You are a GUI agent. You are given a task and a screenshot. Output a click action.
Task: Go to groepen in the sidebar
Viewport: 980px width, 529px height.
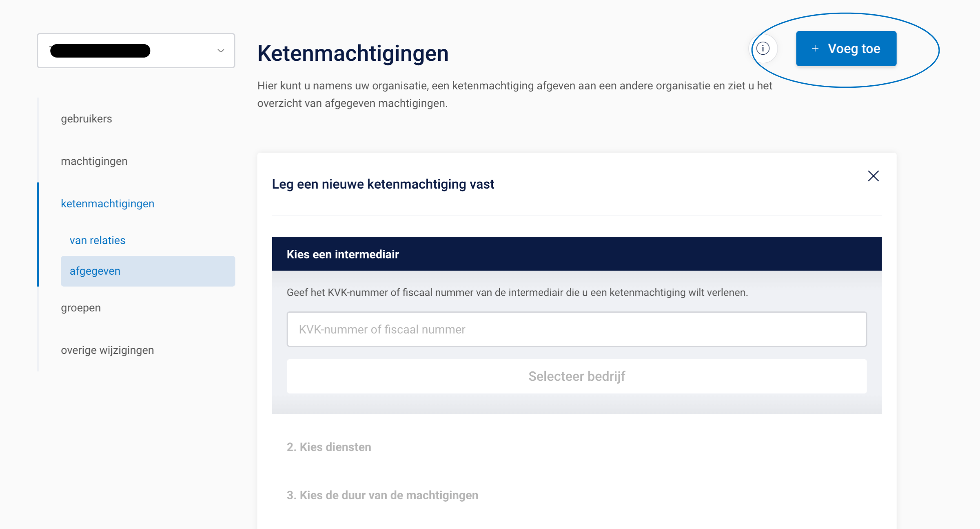tap(81, 308)
